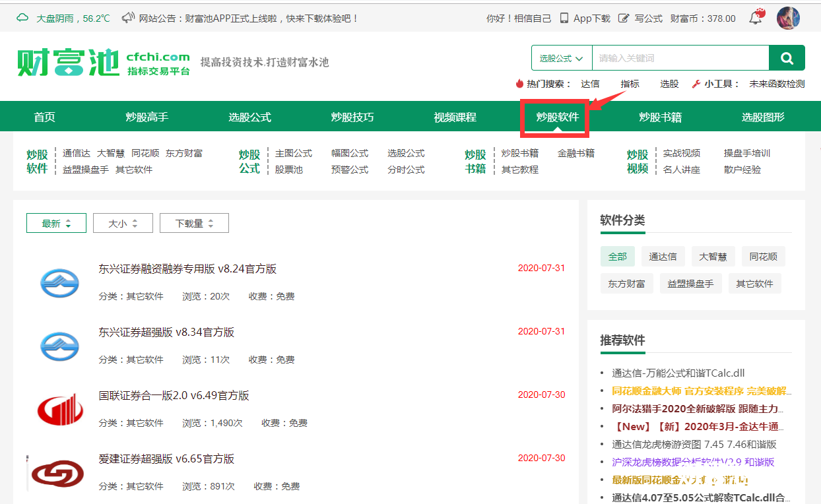Open 炒股高手 nav tab
The image size is (821, 504).
(x=147, y=117)
